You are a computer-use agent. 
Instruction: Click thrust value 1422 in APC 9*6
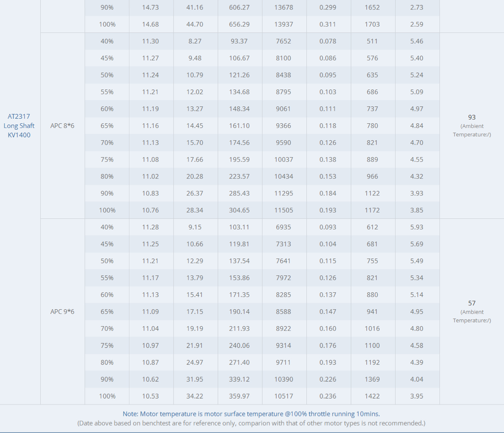tap(372, 396)
